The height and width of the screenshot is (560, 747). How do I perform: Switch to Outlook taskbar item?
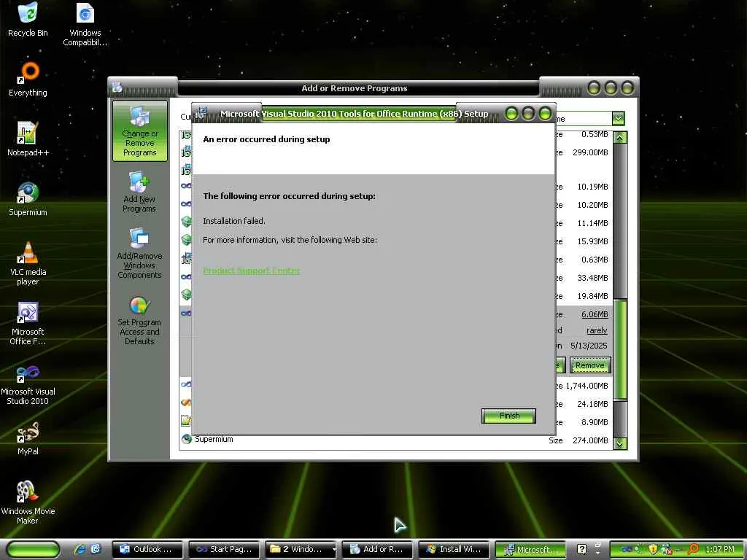pyautogui.click(x=147, y=549)
